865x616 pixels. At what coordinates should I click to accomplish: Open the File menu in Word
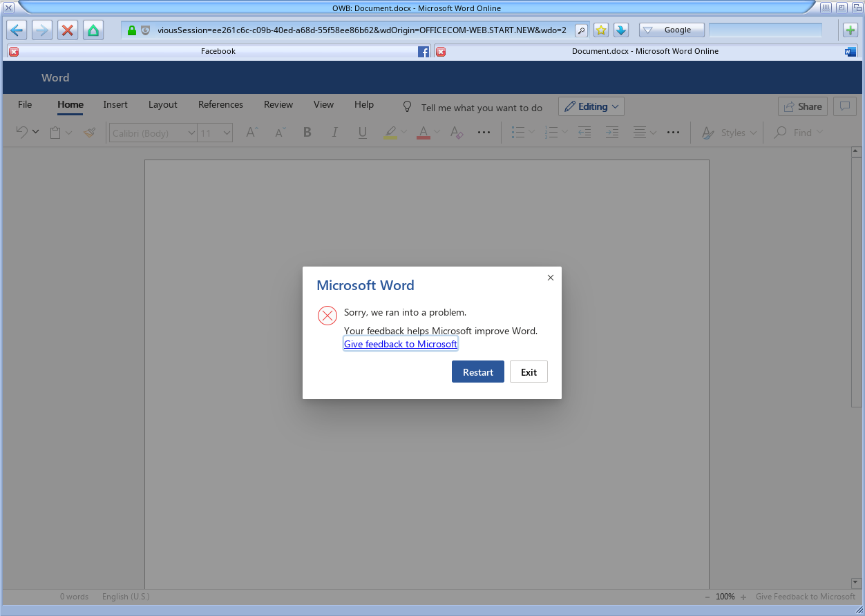click(x=25, y=105)
